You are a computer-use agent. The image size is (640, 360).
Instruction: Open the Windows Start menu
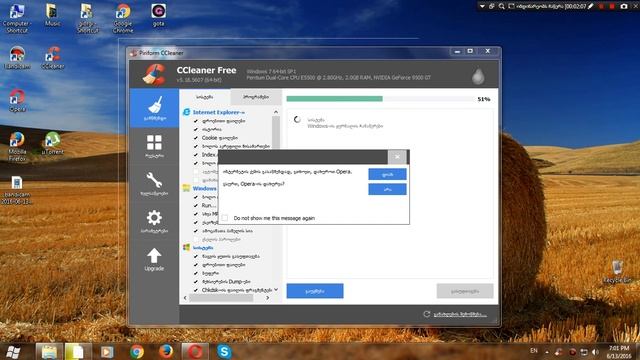[x=13, y=351]
